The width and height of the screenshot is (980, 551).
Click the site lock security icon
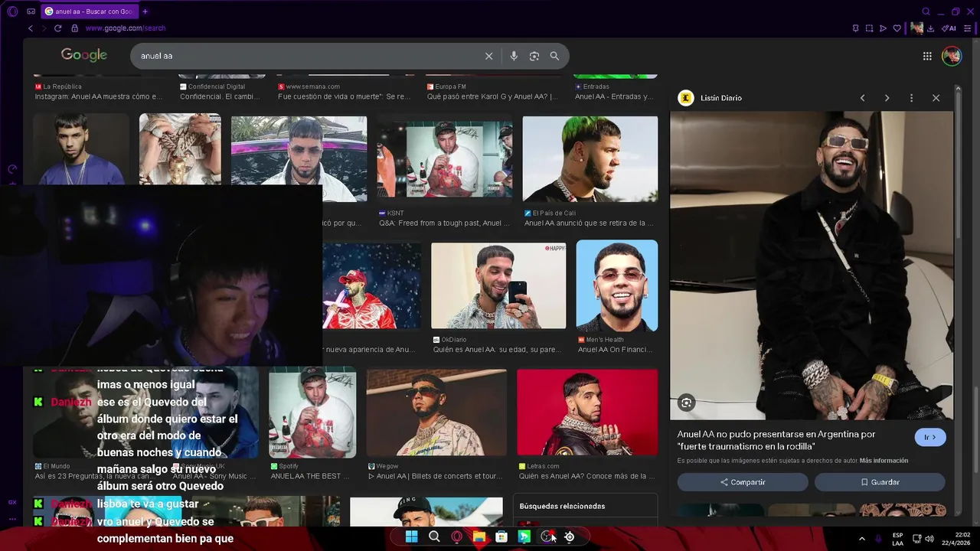click(x=74, y=28)
